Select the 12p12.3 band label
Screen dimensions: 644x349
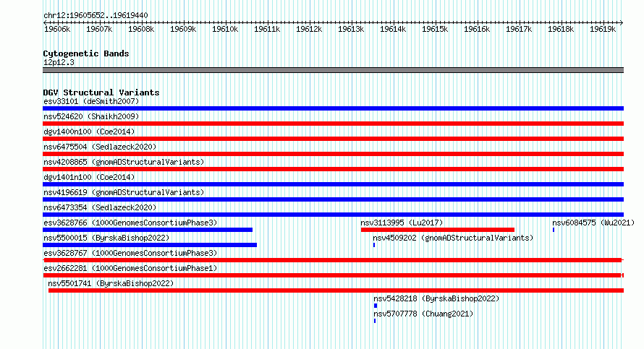[x=59, y=62]
